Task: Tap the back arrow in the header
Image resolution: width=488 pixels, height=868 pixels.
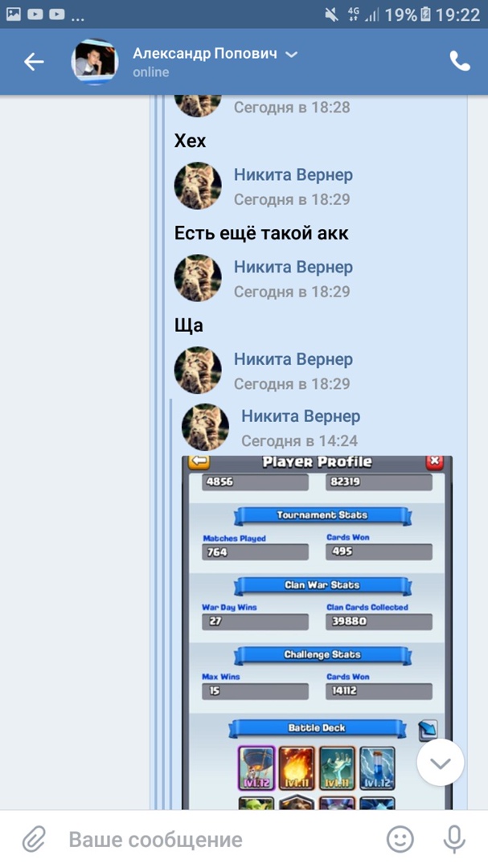Action: pos(33,62)
